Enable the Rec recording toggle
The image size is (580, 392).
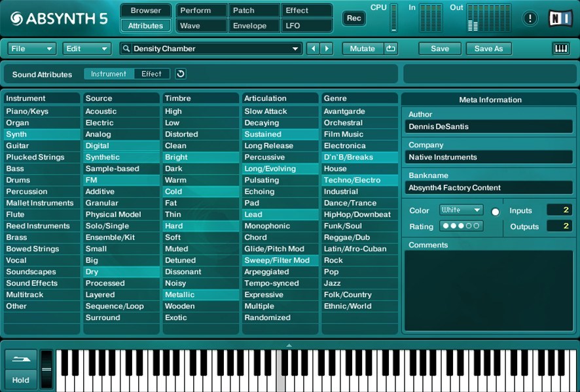coord(353,18)
